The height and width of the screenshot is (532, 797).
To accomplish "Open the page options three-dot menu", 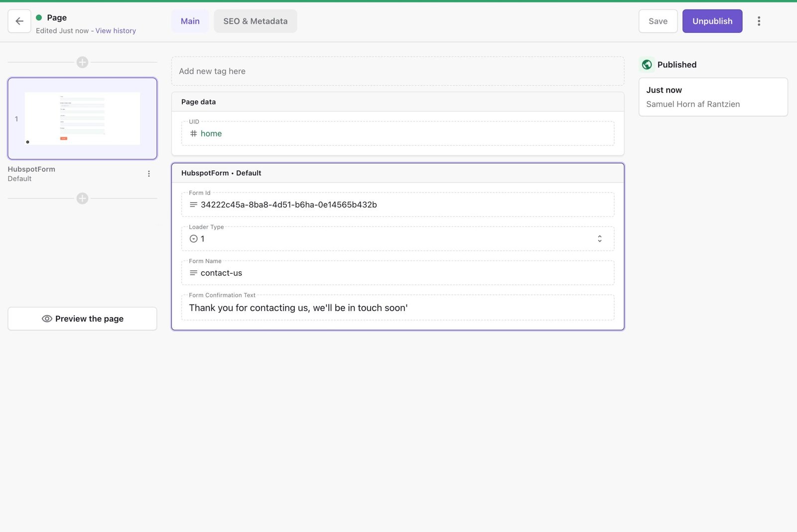I will click(x=759, y=21).
